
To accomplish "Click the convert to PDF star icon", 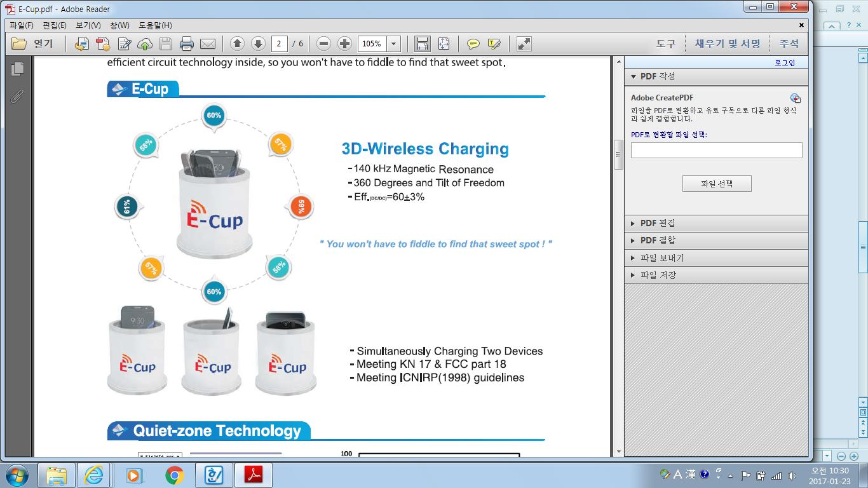I will point(102,44).
